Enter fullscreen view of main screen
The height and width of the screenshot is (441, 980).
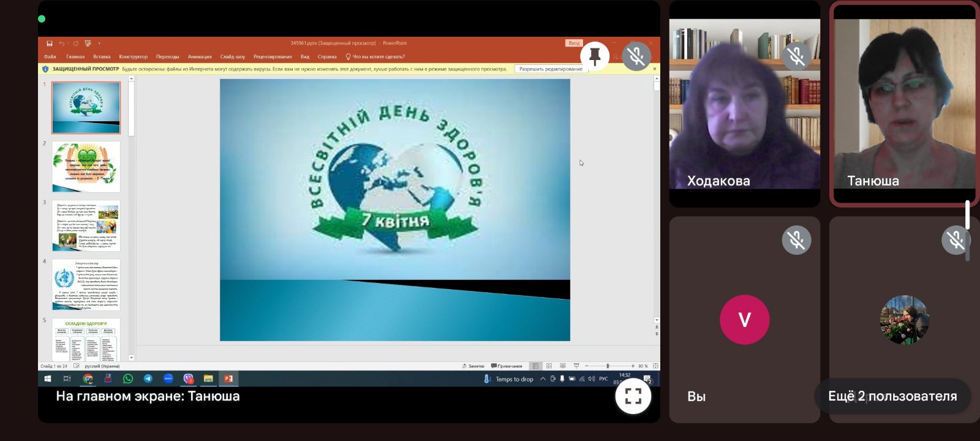(x=633, y=396)
